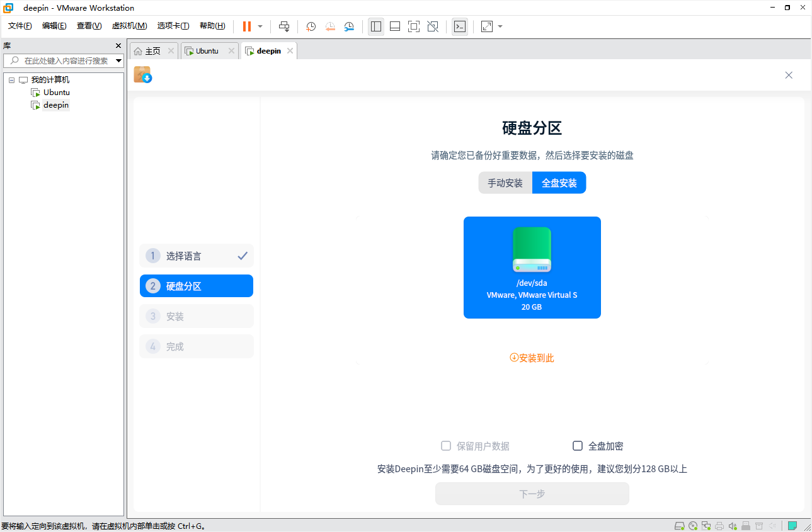The image size is (812, 532).
Task: Open the 虚拟机 menu
Action: tap(129, 26)
